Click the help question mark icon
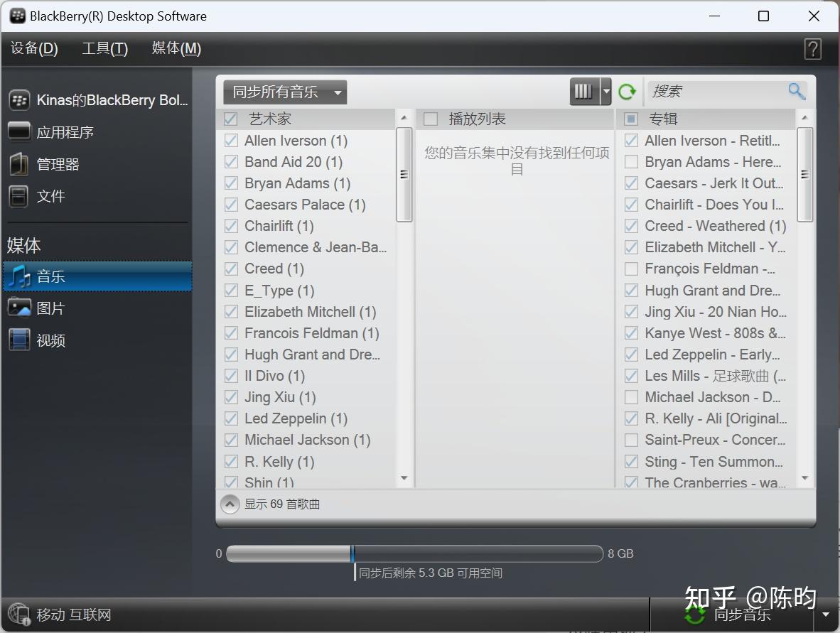 tap(812, 48)
